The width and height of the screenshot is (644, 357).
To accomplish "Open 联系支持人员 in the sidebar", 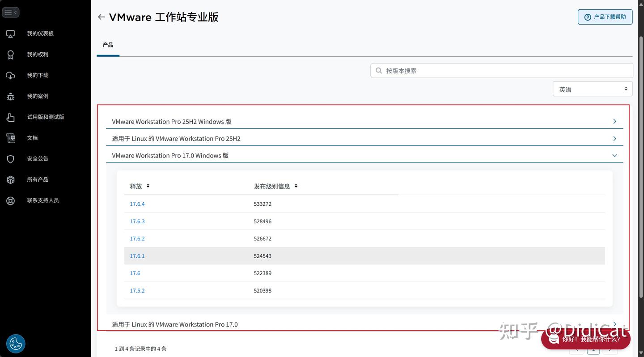I will [43, 200].
